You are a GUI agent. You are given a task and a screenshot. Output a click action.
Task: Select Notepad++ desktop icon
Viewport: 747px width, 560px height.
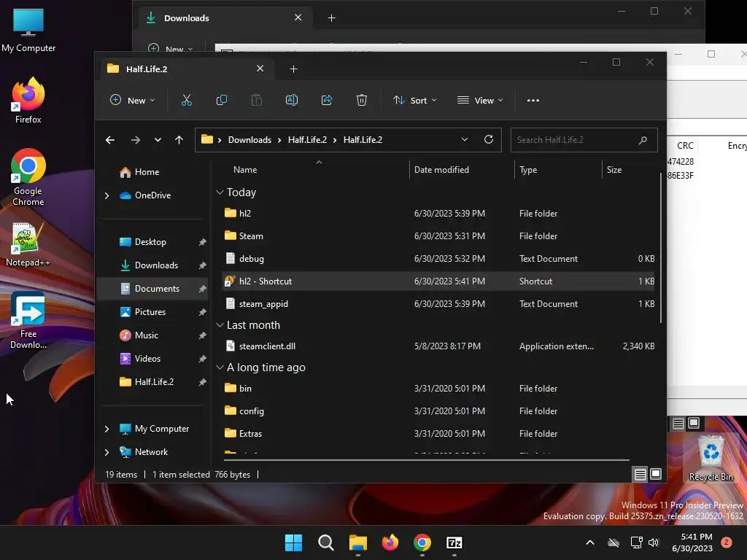coord(28,244)
